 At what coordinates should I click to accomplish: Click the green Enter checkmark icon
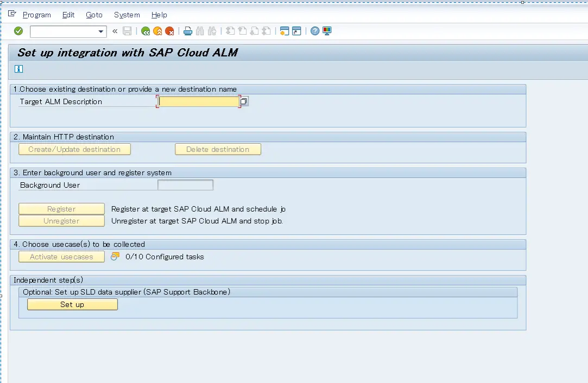pos(18,31)
